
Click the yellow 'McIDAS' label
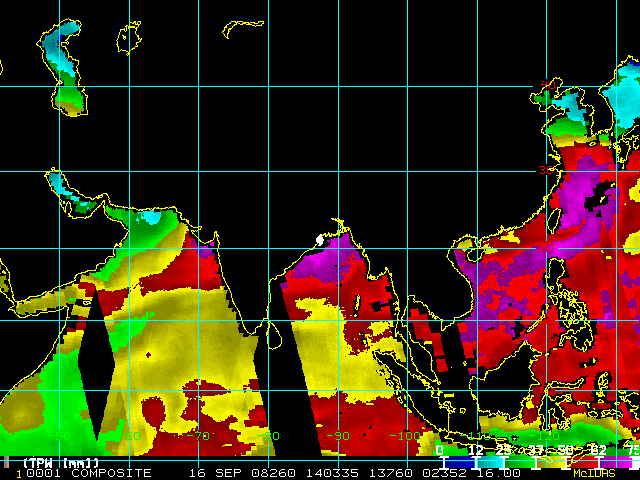pyautogui.click(x=594, y=473)
